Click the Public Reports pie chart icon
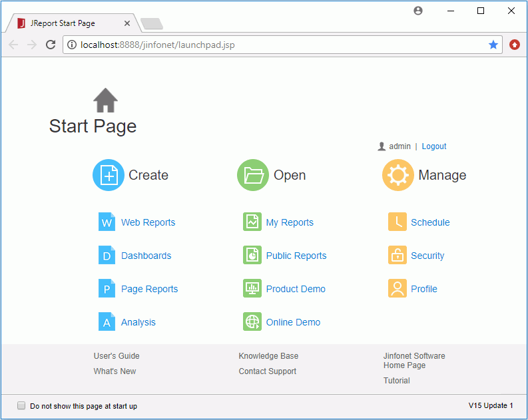This screenshot has width=528, height=420. 252,255
